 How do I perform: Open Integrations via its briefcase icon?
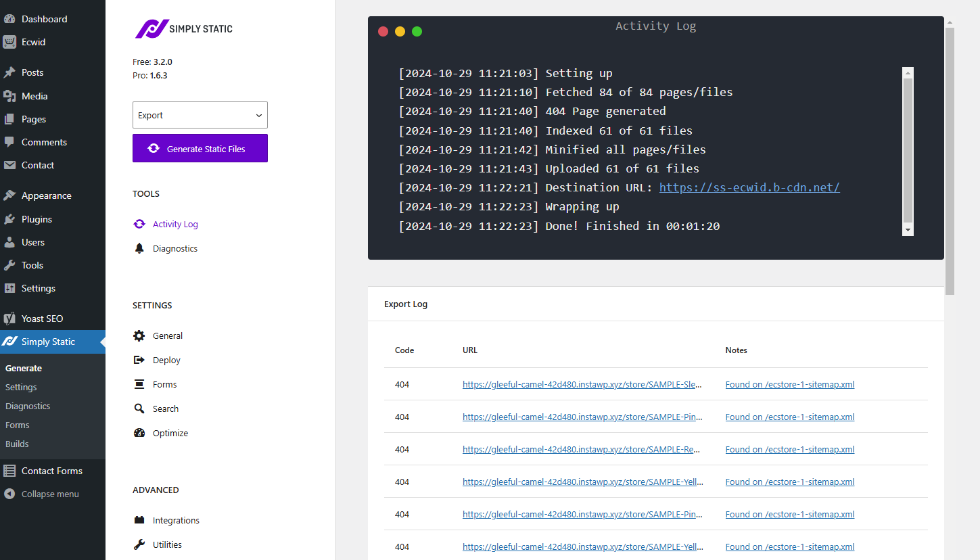coord(139,520)
